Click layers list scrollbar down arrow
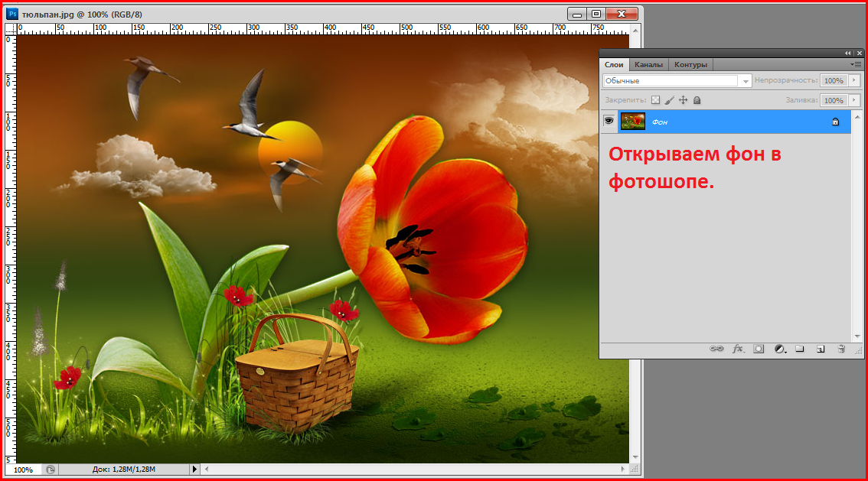The width and height of the screenshot is (868, 481). [x=857, y=336]
